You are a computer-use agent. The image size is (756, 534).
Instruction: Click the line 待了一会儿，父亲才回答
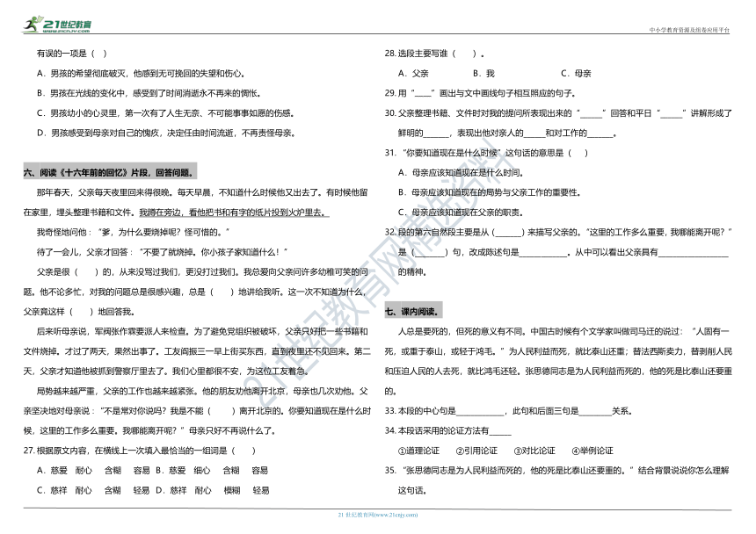pyautogui.click(x=162, y=252)
